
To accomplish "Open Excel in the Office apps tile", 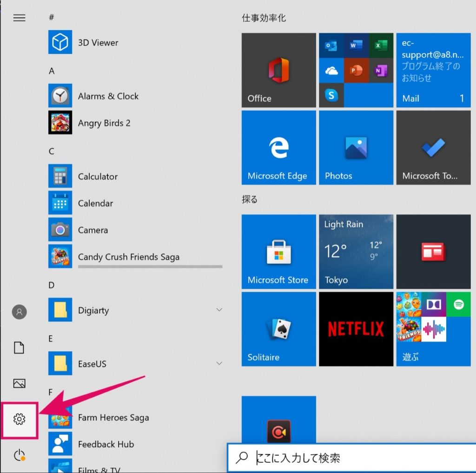I will click(381, 45).
